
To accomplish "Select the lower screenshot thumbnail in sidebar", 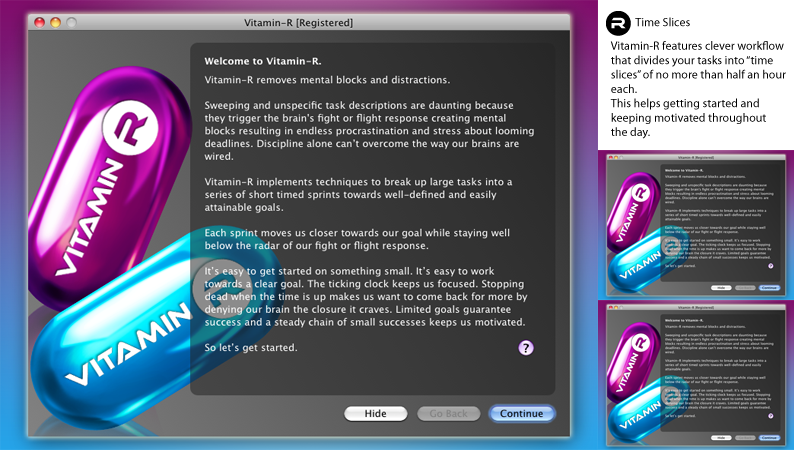I will click(x=696, y=375).
